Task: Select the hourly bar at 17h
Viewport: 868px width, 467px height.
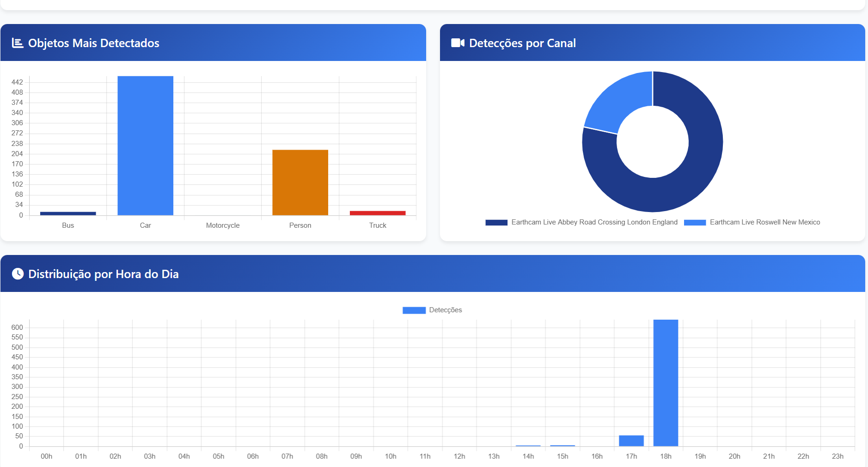Action: tap(631, 441)
